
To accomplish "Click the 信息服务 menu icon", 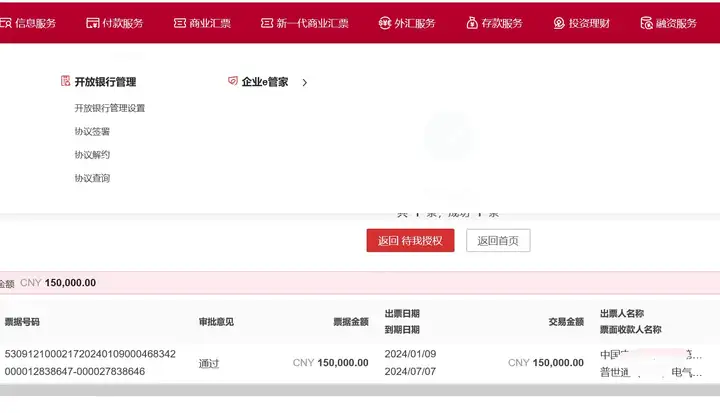I will (6, 23).
